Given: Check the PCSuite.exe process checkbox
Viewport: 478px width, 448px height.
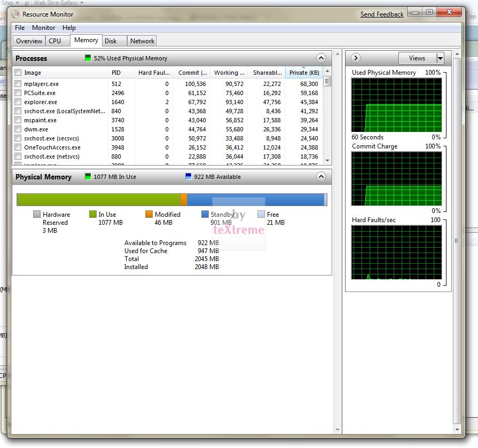Looking at the screenshot, I should 18,93.
